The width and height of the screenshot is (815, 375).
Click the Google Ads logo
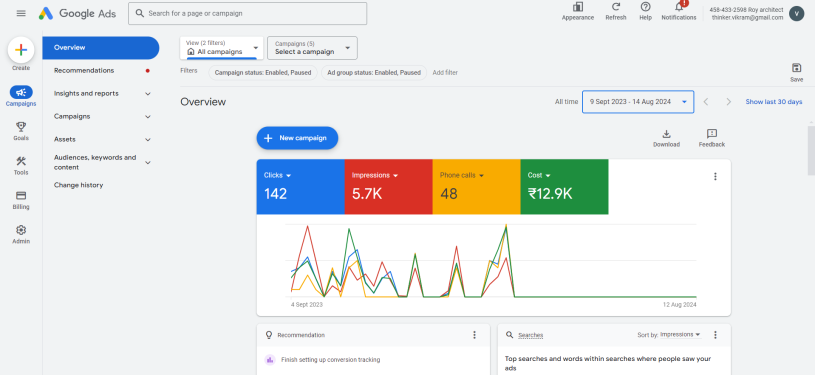click(x=77, y=14)
